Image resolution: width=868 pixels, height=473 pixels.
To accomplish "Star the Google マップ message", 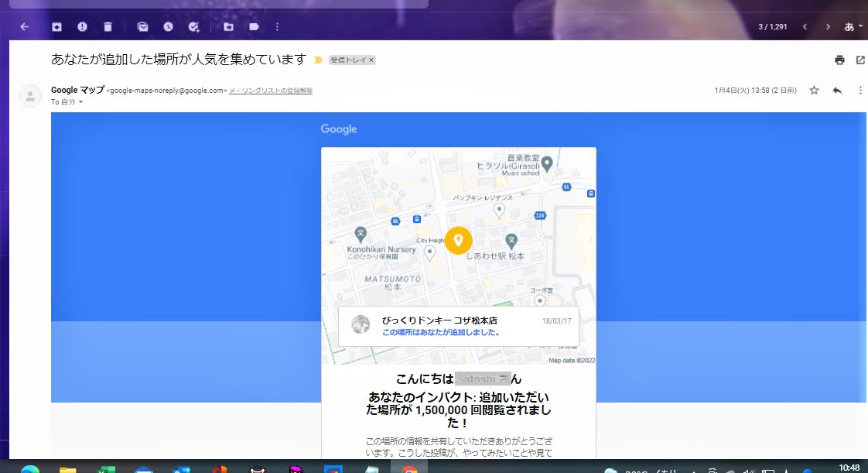I will [x=814, y=91].
